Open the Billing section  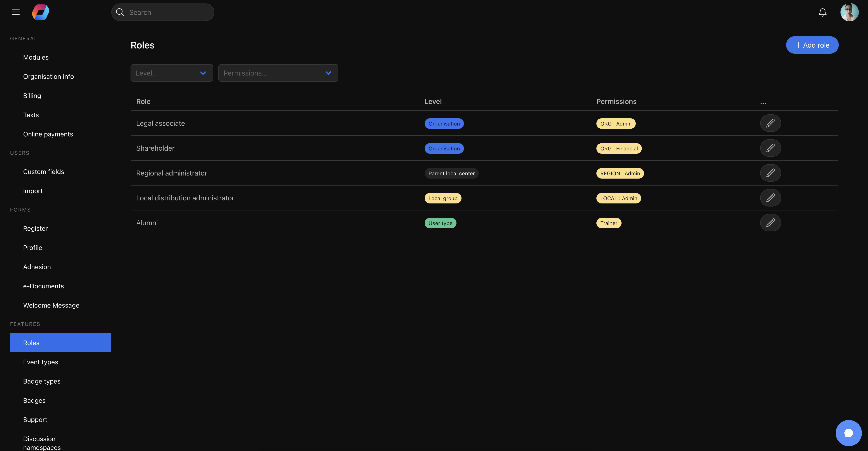(x=32, y=96)
